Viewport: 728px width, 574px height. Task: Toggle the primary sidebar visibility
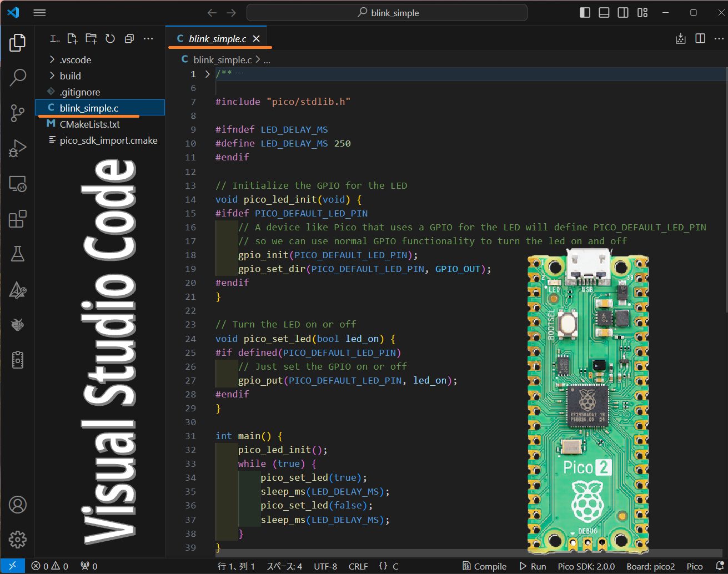(585, 13)
